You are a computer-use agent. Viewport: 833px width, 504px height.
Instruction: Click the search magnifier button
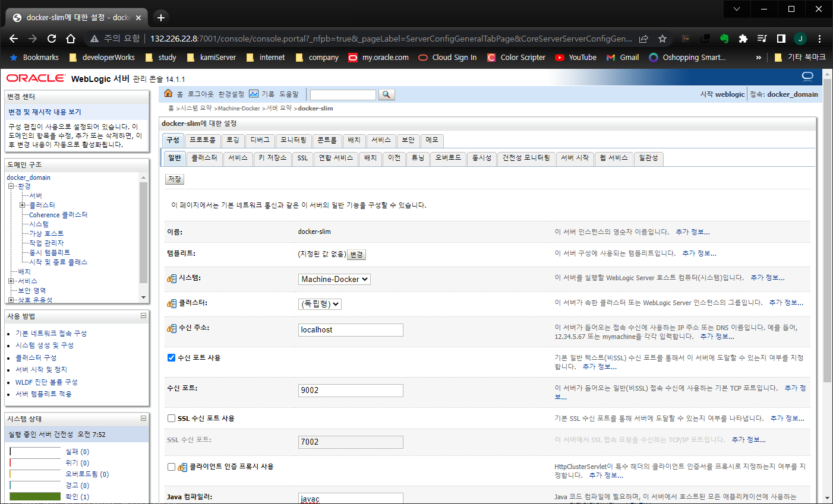coord(386,94)
